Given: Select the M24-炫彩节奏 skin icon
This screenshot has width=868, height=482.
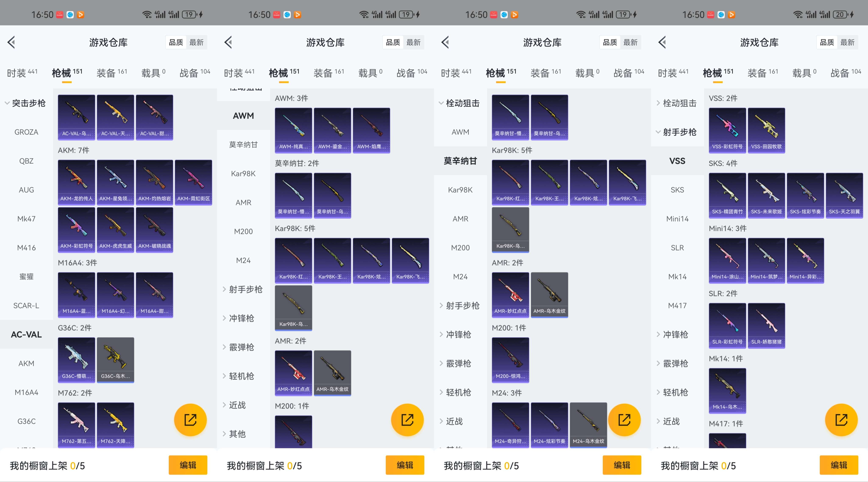Looking at the screenshot, I should pyautogui.click(x=549, y=425).
